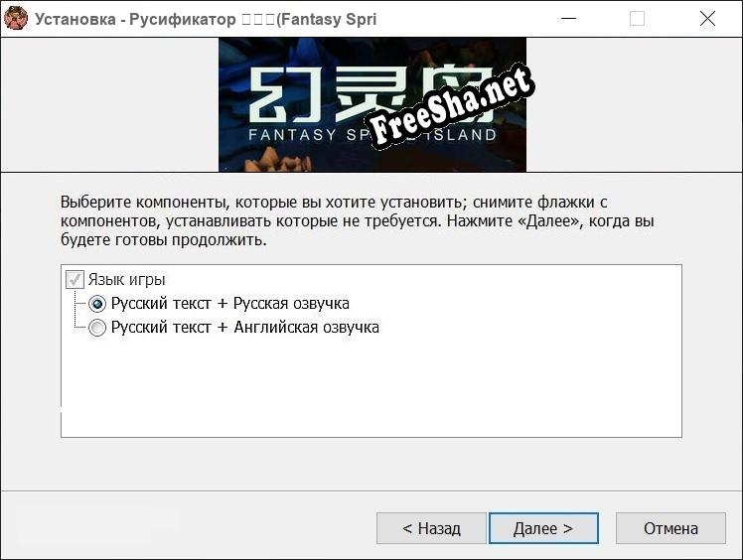This screenshot has width=743, height=560.
Task: Cancel installation with the "Отмена" button
Action: (670, 528)
